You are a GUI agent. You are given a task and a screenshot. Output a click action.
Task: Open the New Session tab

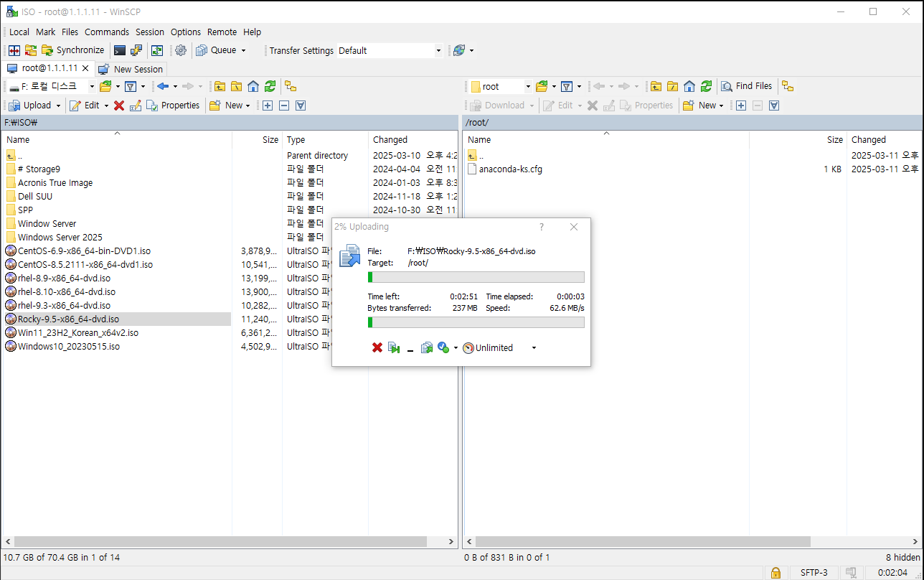point(131,69)
